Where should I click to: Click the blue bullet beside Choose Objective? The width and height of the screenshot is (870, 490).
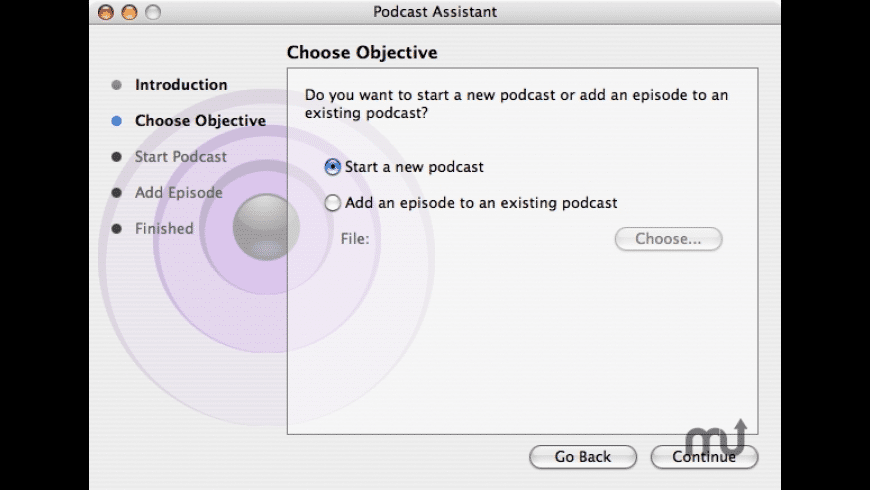pos(117,121)
